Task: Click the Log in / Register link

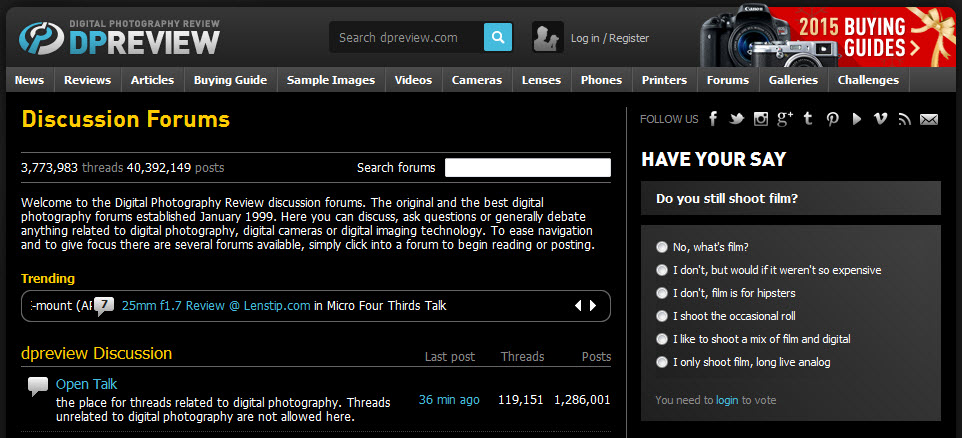Action: click(610, 38)
